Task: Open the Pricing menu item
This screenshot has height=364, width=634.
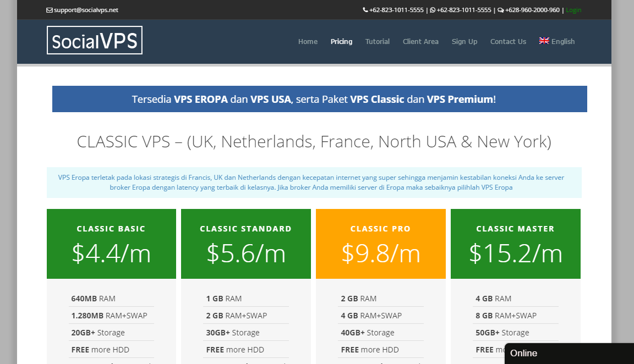Action: click(341, 41)
